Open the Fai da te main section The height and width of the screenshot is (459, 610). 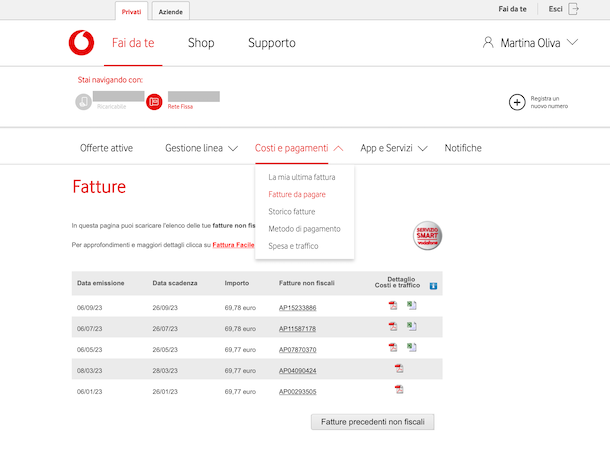[x=133, y=43]
